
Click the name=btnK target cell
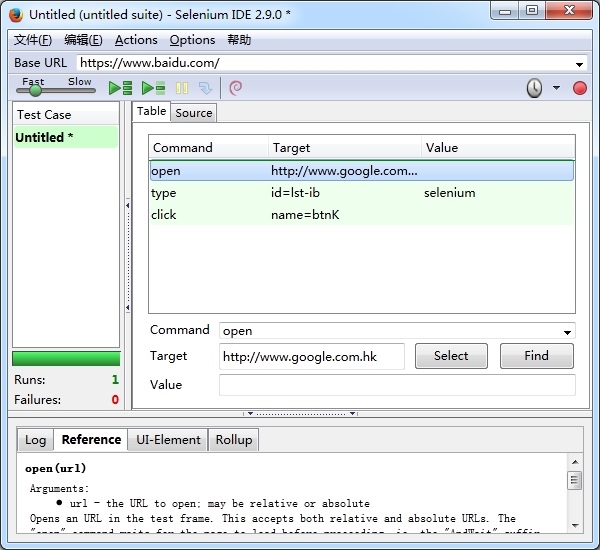pos(305,215)
